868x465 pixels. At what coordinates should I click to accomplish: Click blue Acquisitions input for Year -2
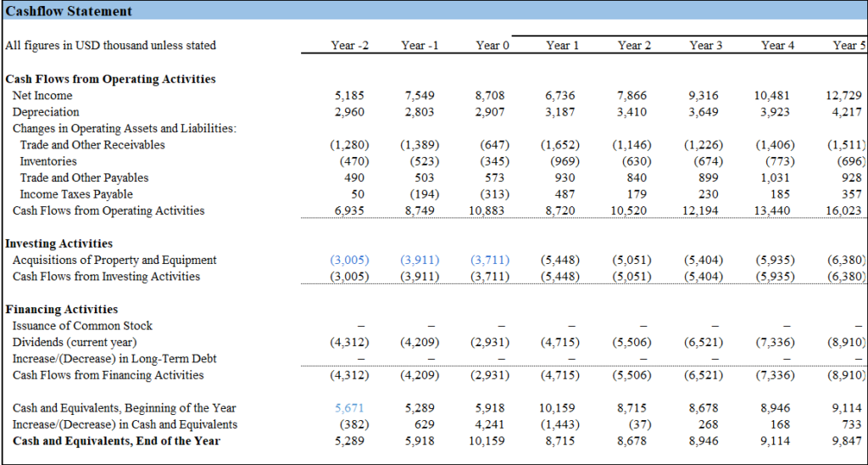click(x=348, y=260)
